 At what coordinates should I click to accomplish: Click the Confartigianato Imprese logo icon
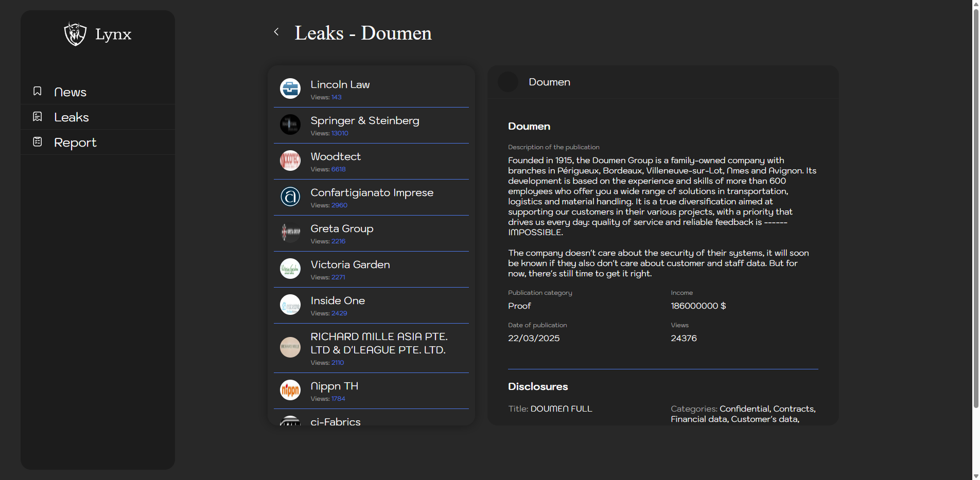pos(290,197)
